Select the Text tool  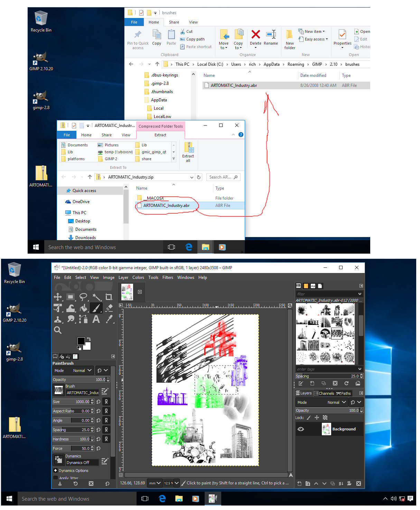(96, 319)
